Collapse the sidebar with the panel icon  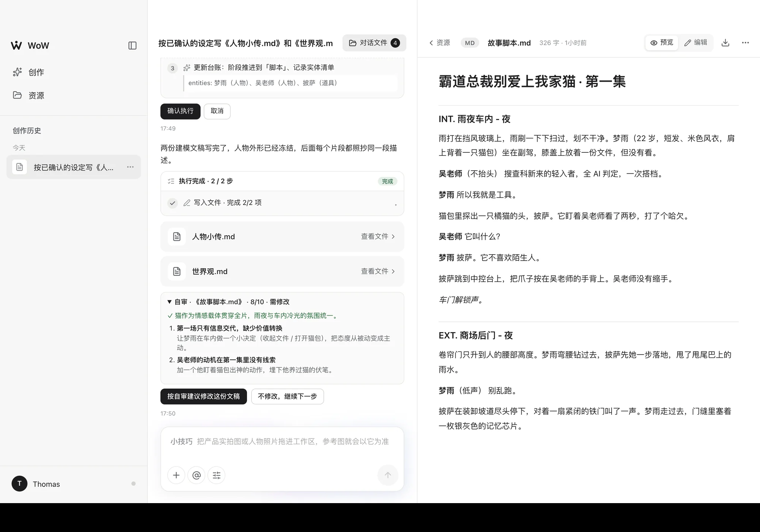[x=132, y=46]
